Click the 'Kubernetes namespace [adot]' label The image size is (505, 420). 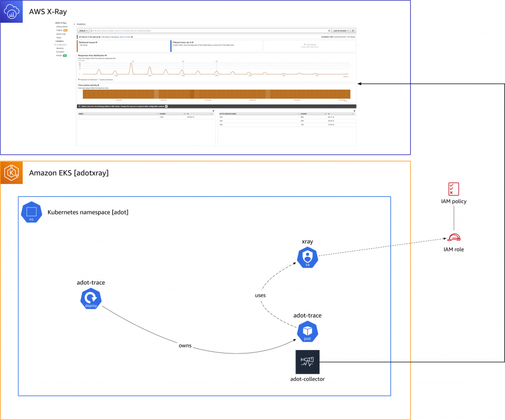click(x=88, y=212)
